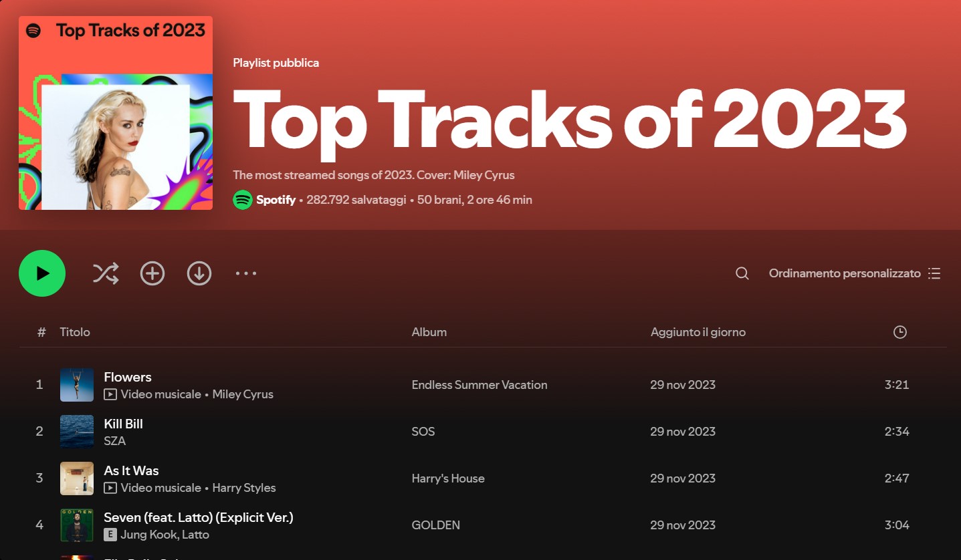Click track number 4 beside Seven

pos(39,525)
